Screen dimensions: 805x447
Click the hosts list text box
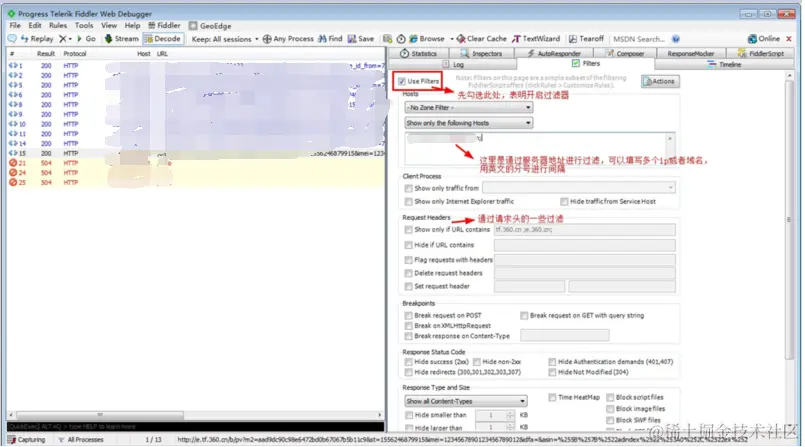click(x=539, y=148)
